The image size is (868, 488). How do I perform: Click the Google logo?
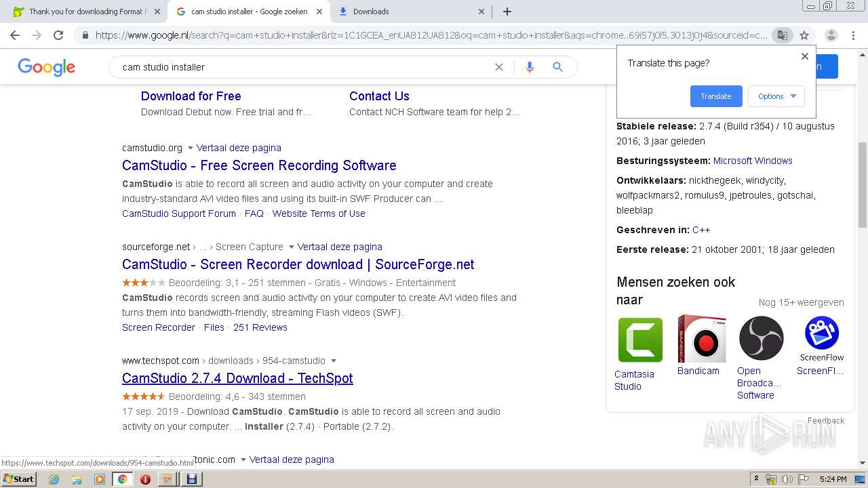click(46, 67)
